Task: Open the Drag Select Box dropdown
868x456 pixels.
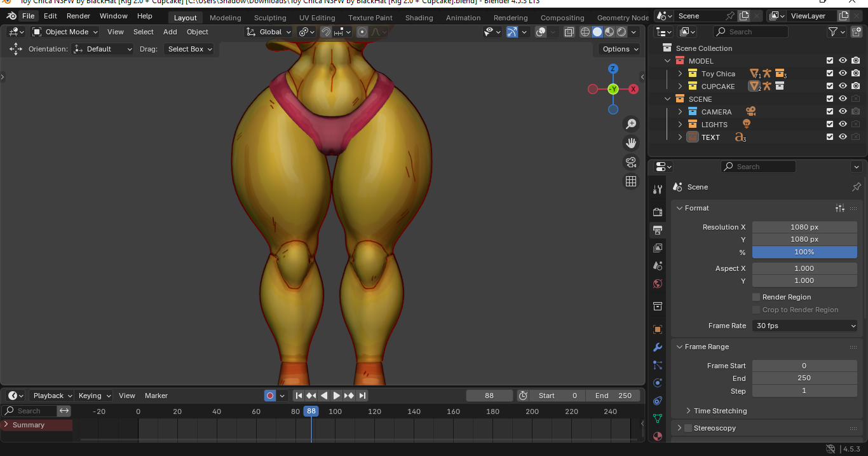Action: (189, 49)
